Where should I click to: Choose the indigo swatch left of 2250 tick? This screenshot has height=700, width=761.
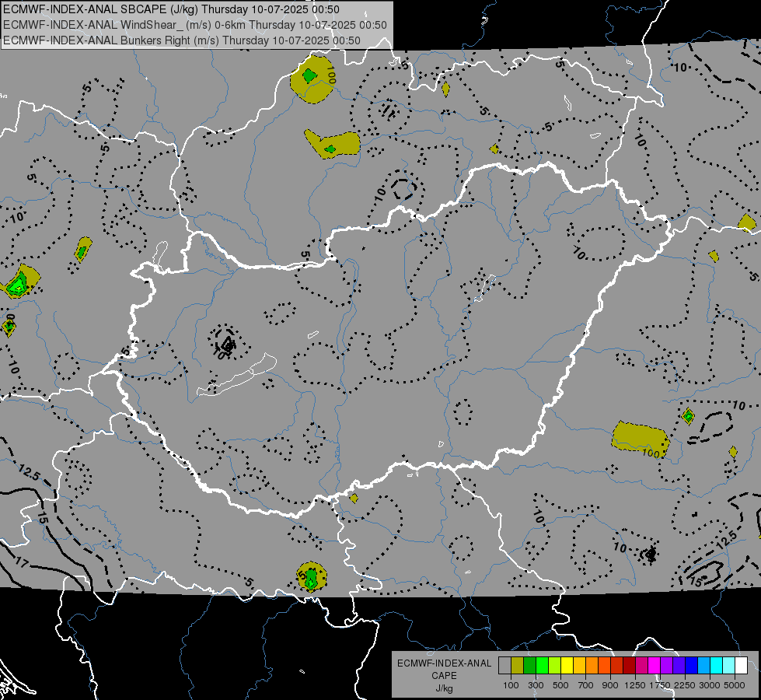pyautogui.click(x=679, y=665)
